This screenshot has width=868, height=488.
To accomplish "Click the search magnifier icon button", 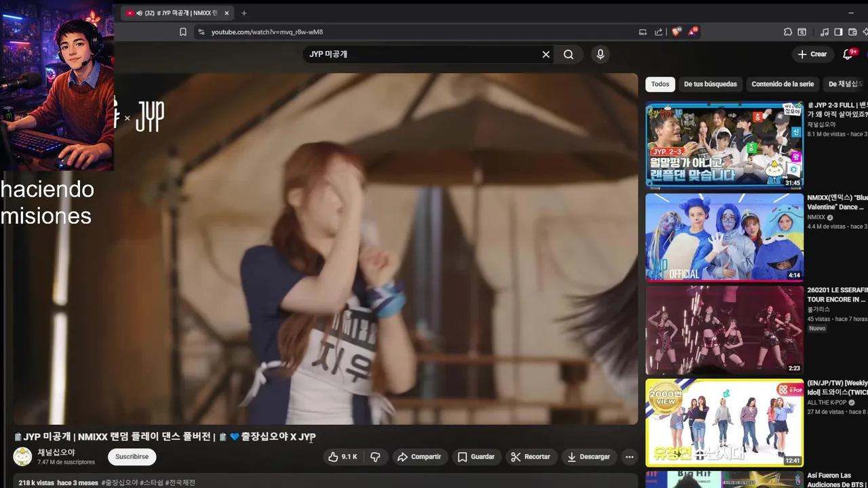I will 568,54.
